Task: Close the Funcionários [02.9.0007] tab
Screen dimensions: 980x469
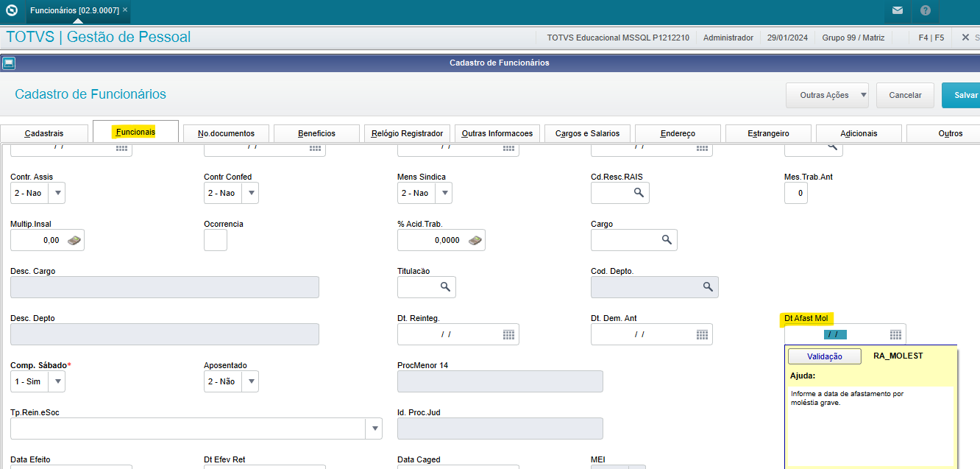Action: (124, 10)
